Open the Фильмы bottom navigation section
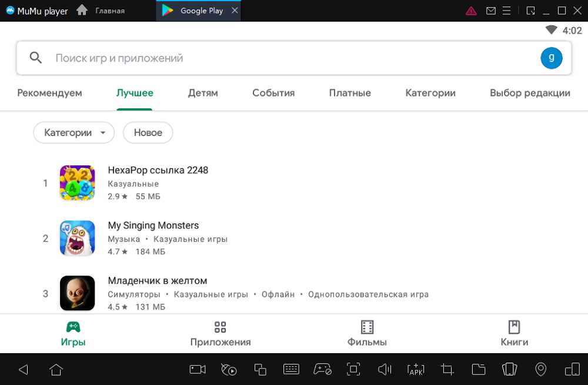The height and width of the screenshot is (385, 588). [x=367, y=334]
